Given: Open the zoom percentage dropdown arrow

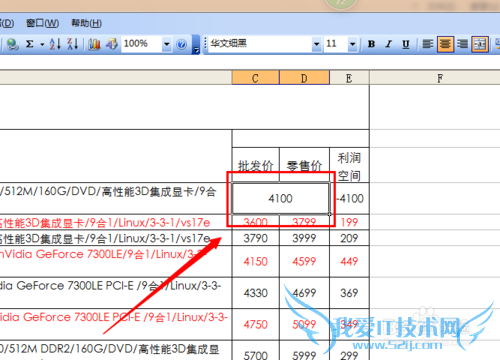Looking at the screenshot, I should tap(166, 44).
